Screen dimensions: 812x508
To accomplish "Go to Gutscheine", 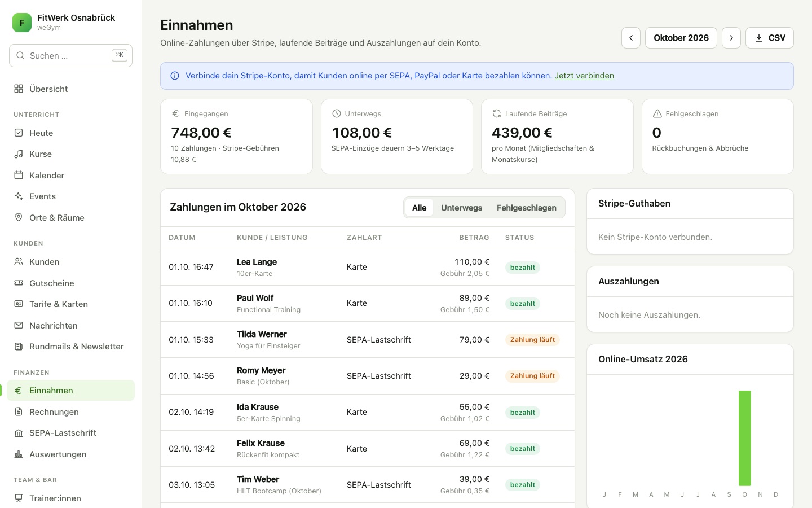I will (x=70, y=283).
